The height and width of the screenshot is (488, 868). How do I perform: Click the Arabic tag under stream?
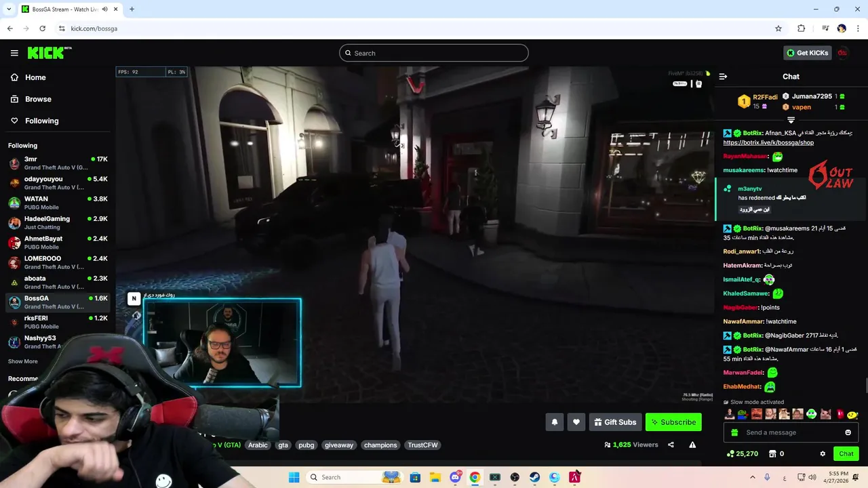(x=258, y=445)
